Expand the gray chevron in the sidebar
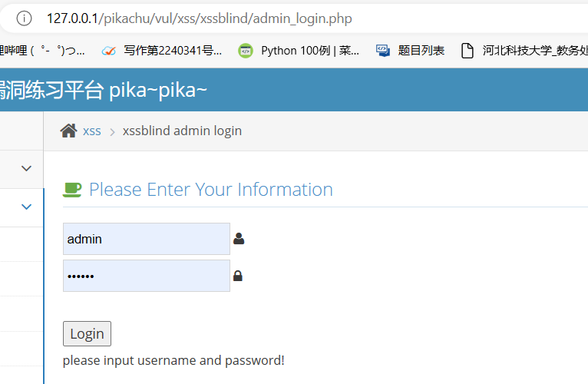The height and width of the screenshot is (384, 588). 27,168
